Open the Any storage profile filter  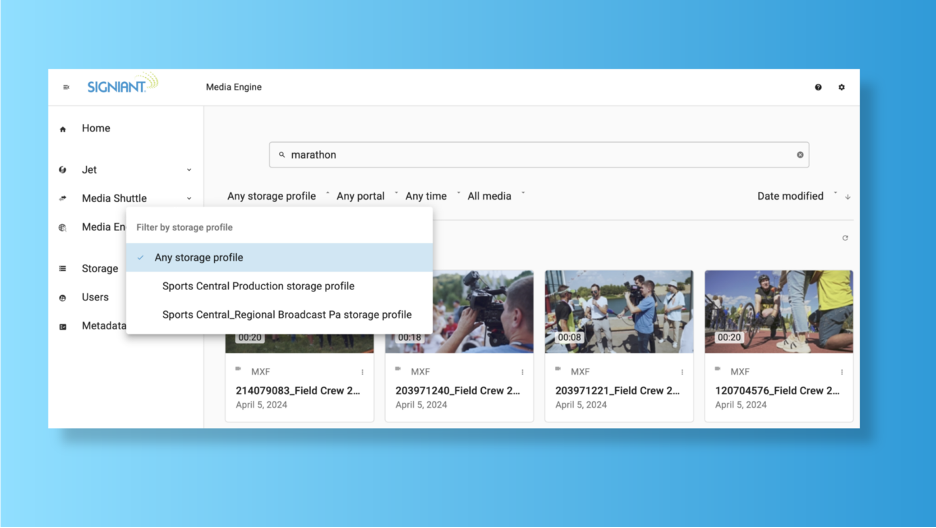(x=278, y=196)
